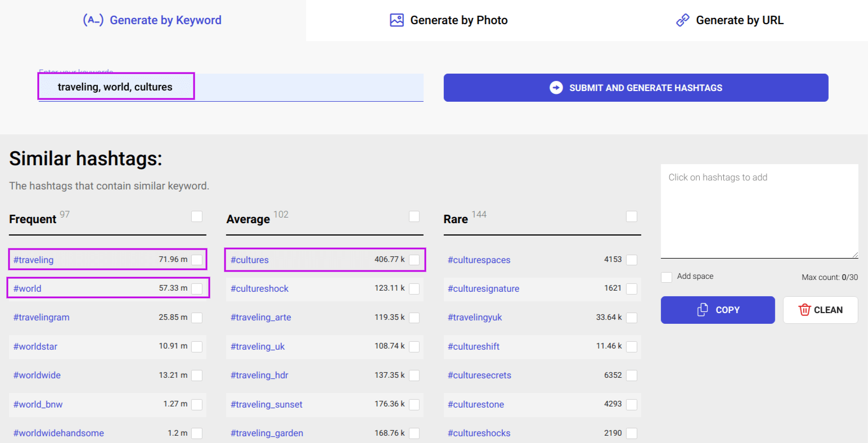Open the Generate by URL tab
This screenshot has height=443, width=868.
729,20
